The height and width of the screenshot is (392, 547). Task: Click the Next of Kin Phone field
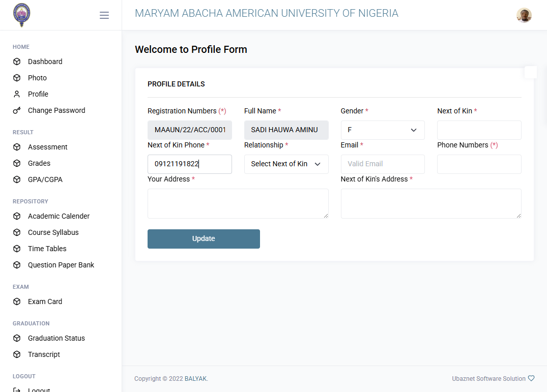click(x=190, y=164)
